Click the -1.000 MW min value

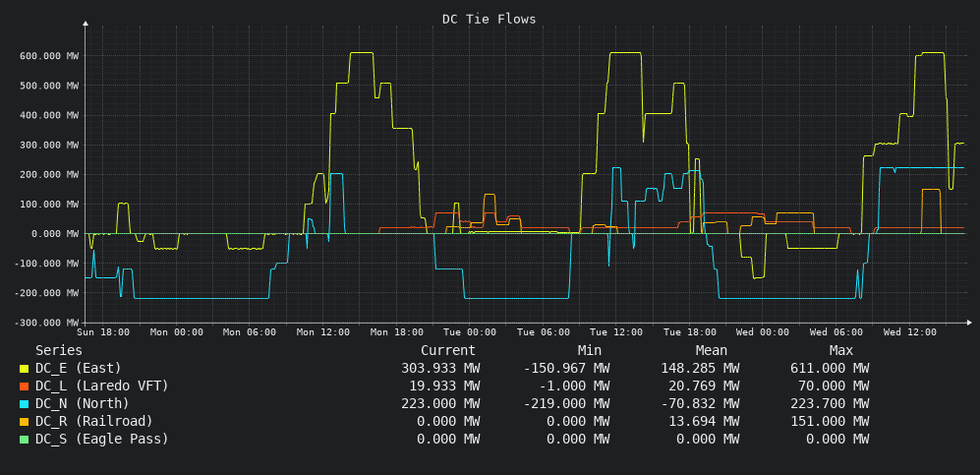(x=574, y=386)
